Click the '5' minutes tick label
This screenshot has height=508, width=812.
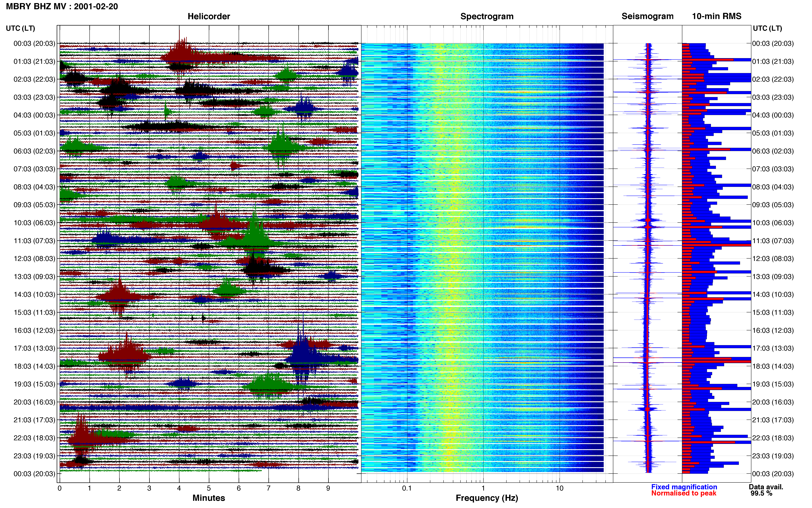[x=209, y=488]
